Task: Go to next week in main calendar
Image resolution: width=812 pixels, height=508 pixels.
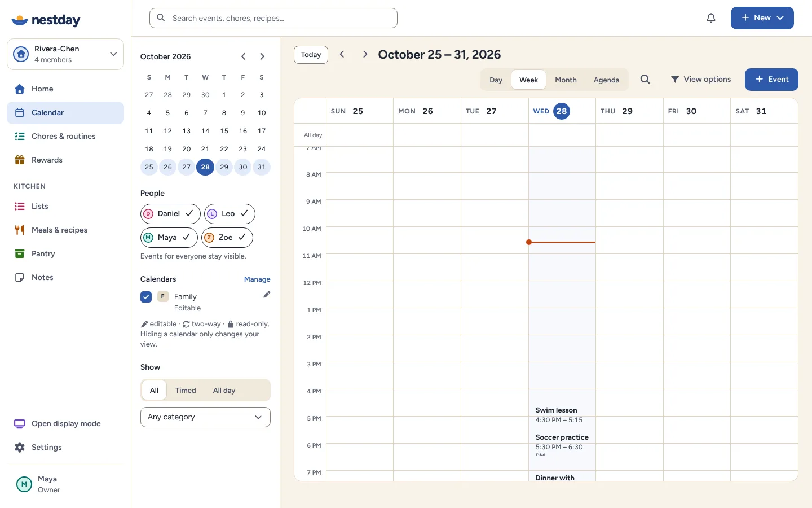Action: coord(365,54)
